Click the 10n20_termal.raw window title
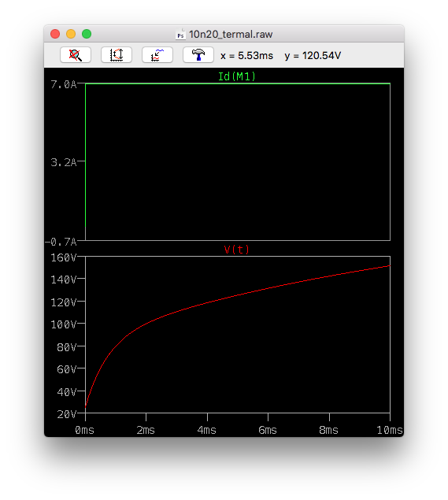 pyautogui.click(x=231, y=34)
